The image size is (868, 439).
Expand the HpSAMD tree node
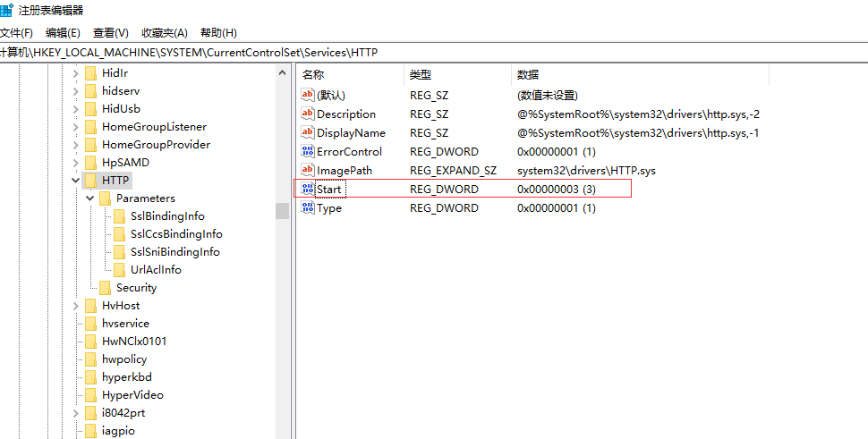[76, 163]
